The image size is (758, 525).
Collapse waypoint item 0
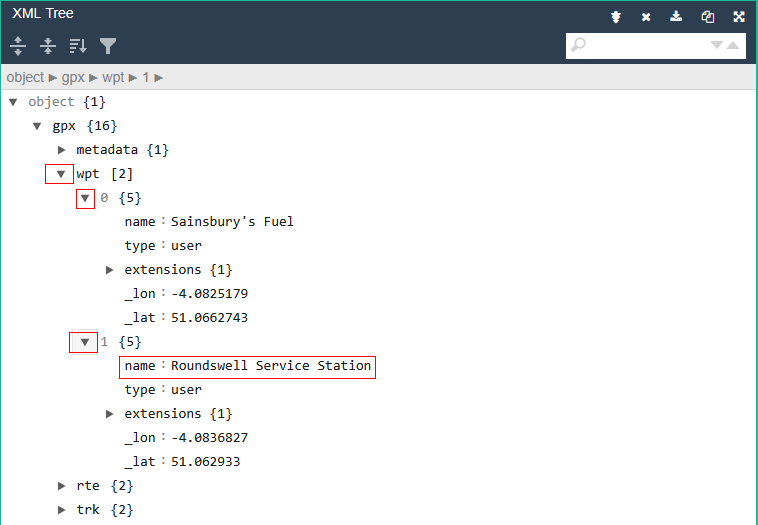pyautogui.click(x=85, y=198)
